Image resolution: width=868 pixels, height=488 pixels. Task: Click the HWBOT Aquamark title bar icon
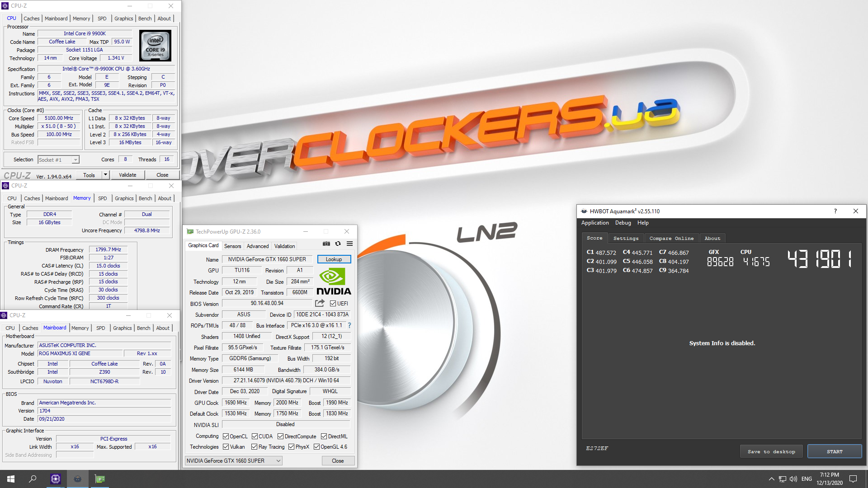pos(584,211)
